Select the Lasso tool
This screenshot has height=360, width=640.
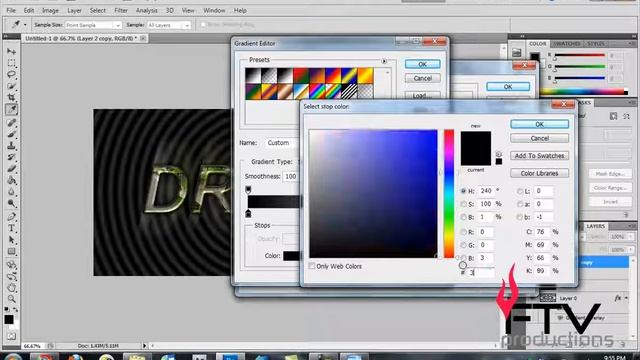(x=11, y=74)
